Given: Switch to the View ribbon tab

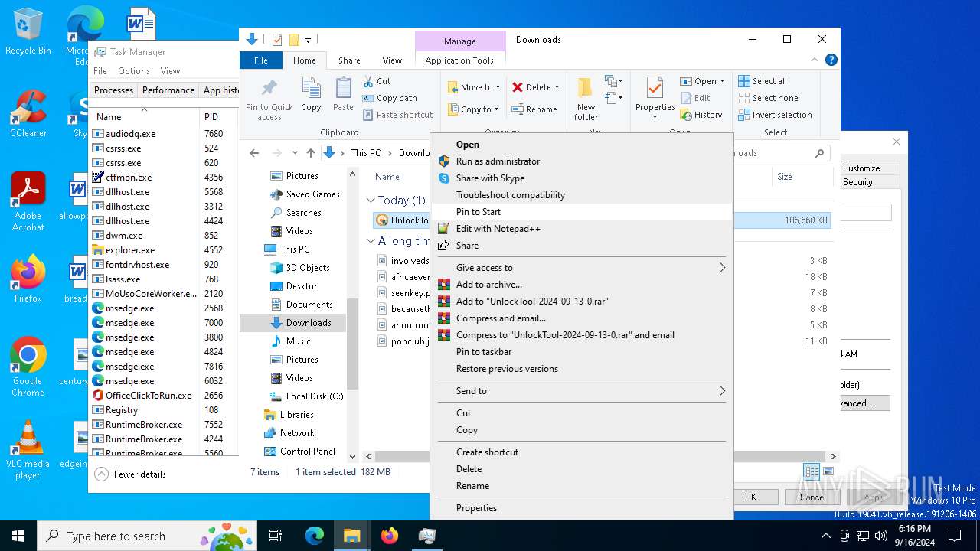Looking at the screenshot, I should tap(392, 60).
